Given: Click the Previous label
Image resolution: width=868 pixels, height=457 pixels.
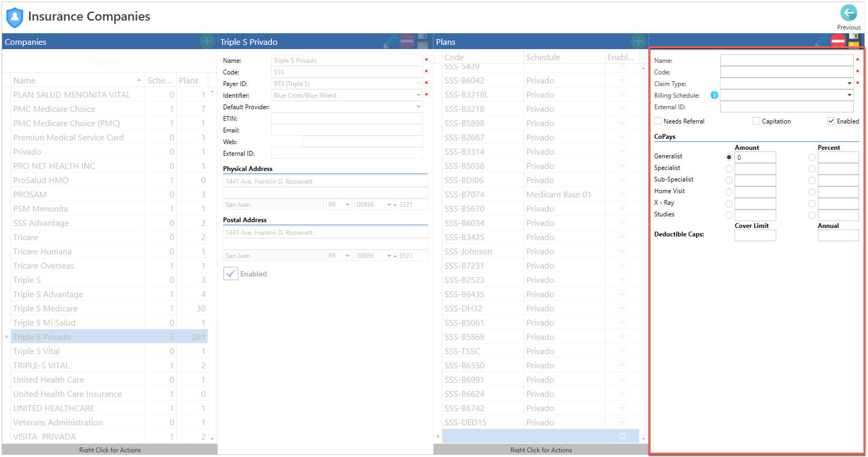Looking at the screenshot, I should (x=848, y=27).
